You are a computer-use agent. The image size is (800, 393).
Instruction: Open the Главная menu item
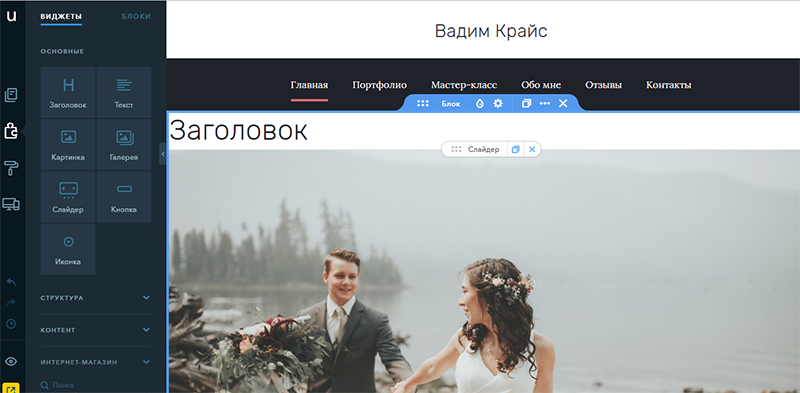click(309, 85)
